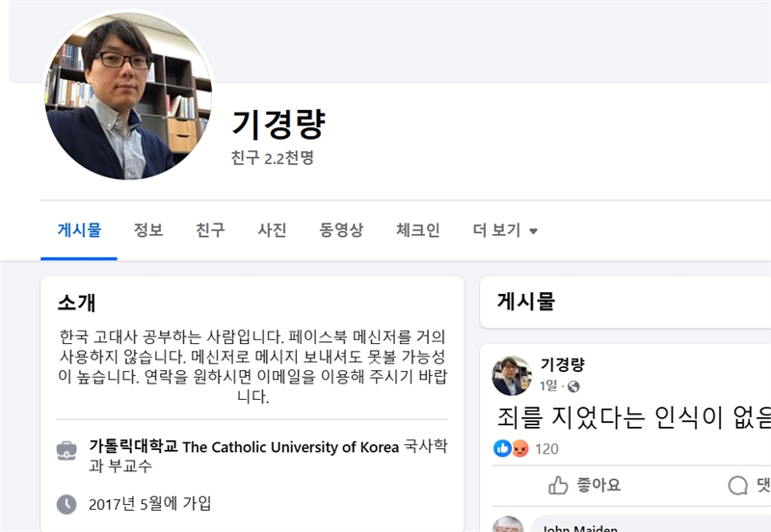Click the clock icon beside 2017년 5월에 가입
The width and height of the screenshot is (771, 532).
[x=66, y=503]
